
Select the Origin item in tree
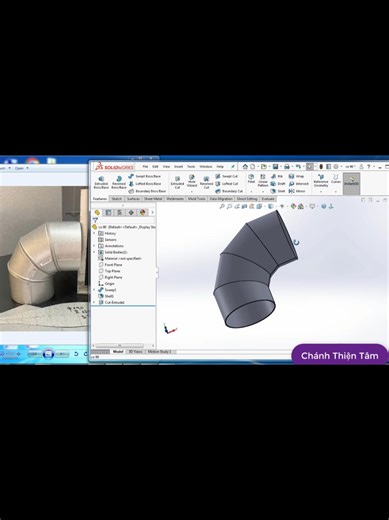(x=106, y=284)
